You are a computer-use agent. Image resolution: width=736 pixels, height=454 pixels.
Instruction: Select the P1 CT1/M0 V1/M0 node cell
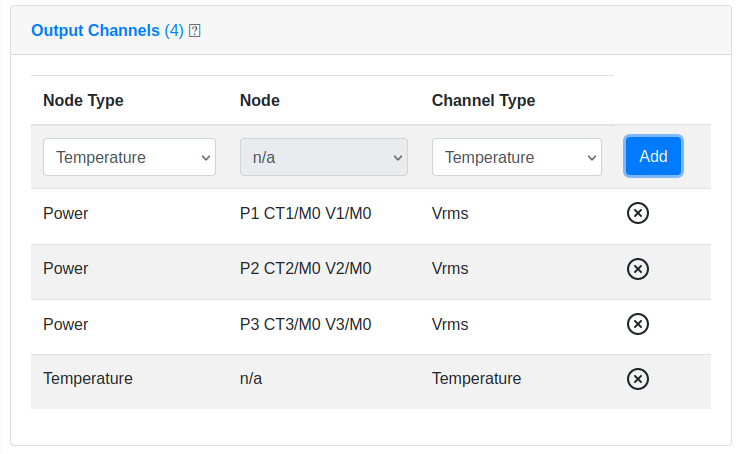pos(306,214)
